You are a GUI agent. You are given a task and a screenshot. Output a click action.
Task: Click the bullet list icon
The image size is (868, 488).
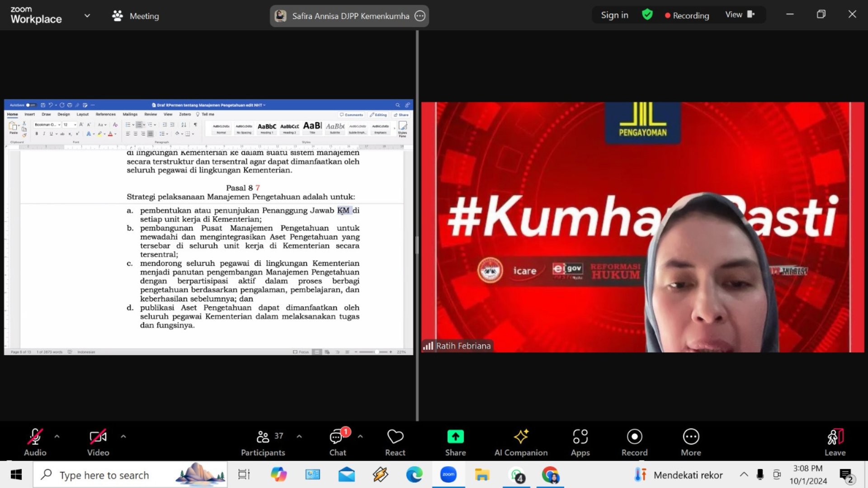128,125
